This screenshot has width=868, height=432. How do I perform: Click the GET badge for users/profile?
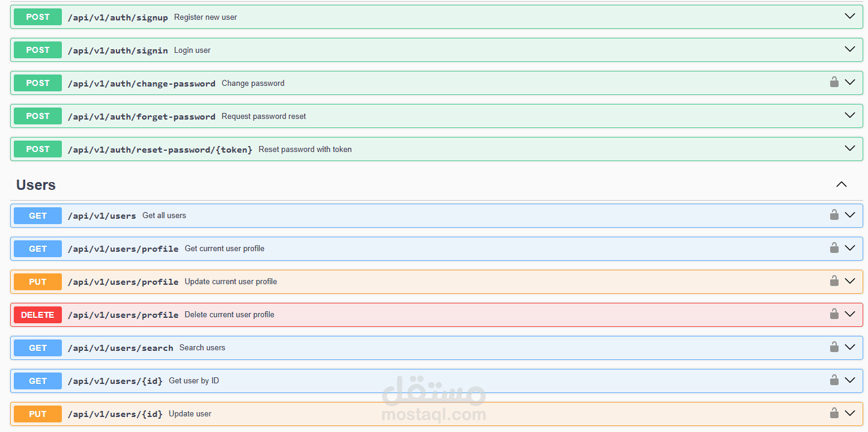pyautogui.click(x=38, y=249)
